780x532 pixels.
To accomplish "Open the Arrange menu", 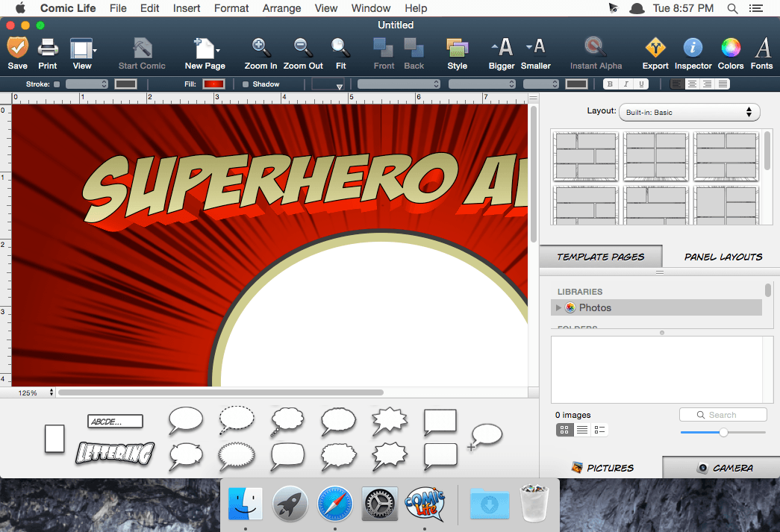I will click(x=281, y=8).
